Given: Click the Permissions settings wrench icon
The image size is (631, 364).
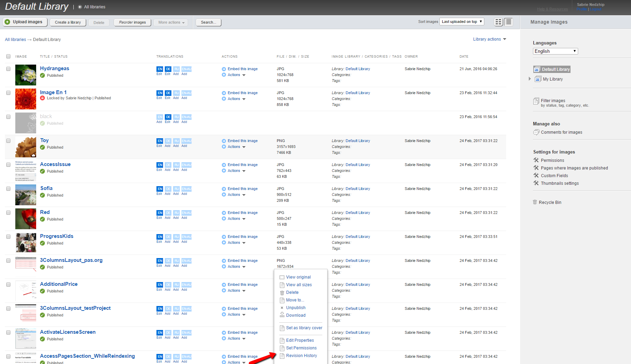Looking at the screenshot, I should pos(536,160).
